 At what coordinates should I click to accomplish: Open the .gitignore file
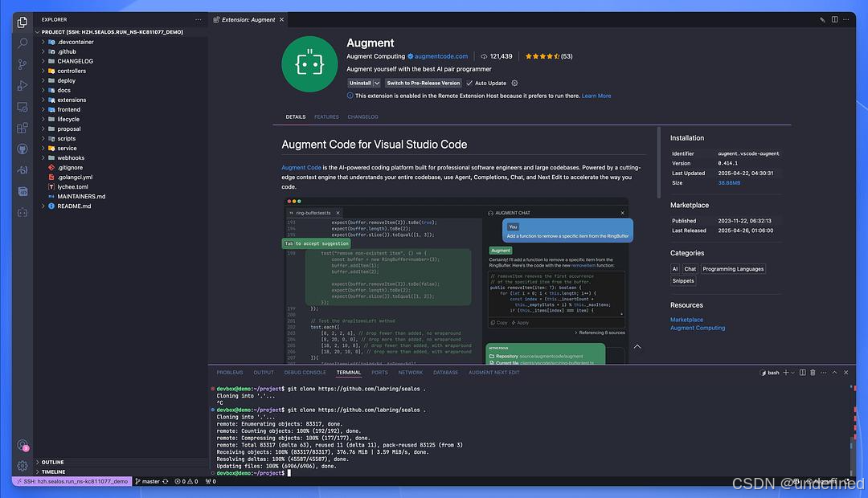point(70,168)
